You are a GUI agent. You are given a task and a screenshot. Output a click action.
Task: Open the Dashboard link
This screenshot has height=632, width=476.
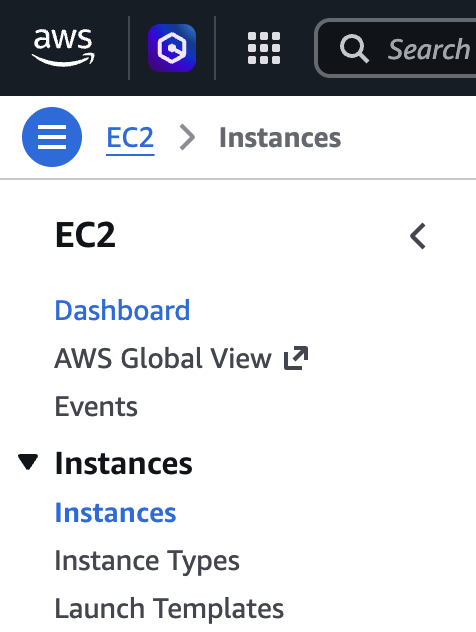122,310
